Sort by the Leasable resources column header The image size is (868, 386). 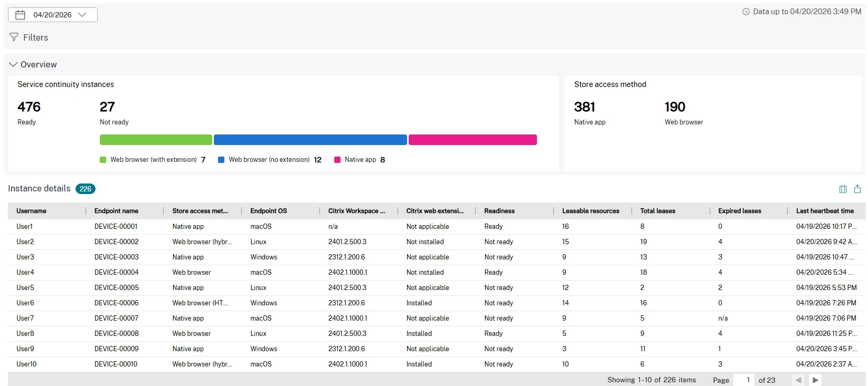(591, 211)
